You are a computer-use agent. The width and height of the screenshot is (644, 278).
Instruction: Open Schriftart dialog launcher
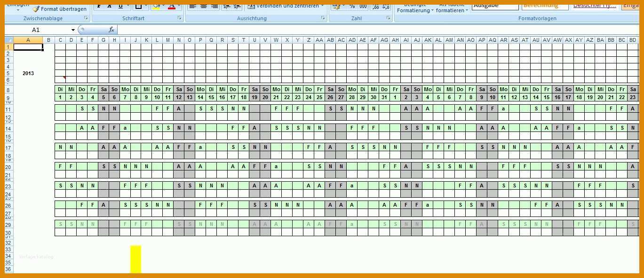(180, 18)
